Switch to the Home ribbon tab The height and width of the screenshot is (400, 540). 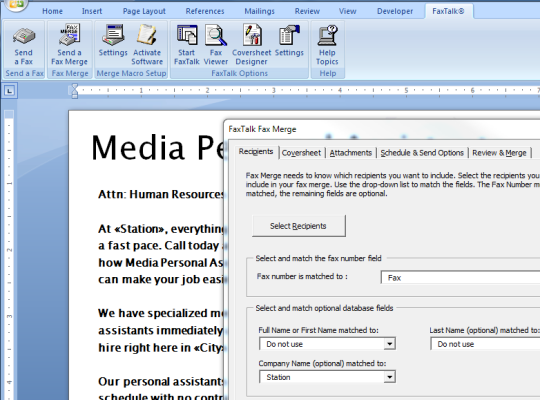pyautogui.click(x=52, y=11)
